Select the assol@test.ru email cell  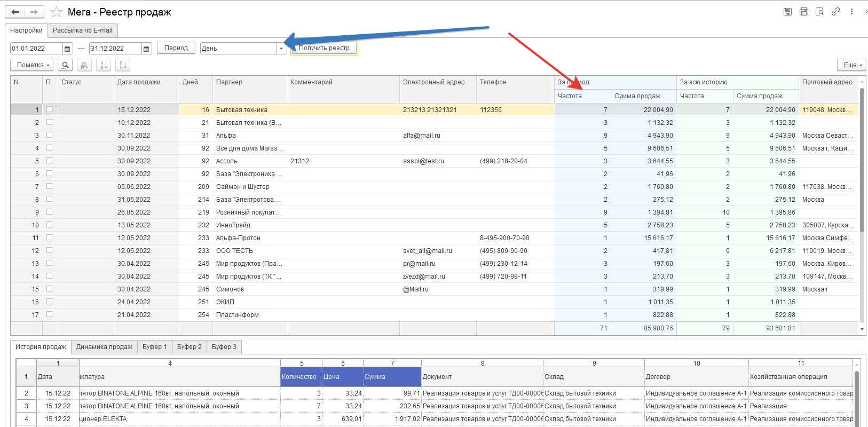(x=438, y=161)
